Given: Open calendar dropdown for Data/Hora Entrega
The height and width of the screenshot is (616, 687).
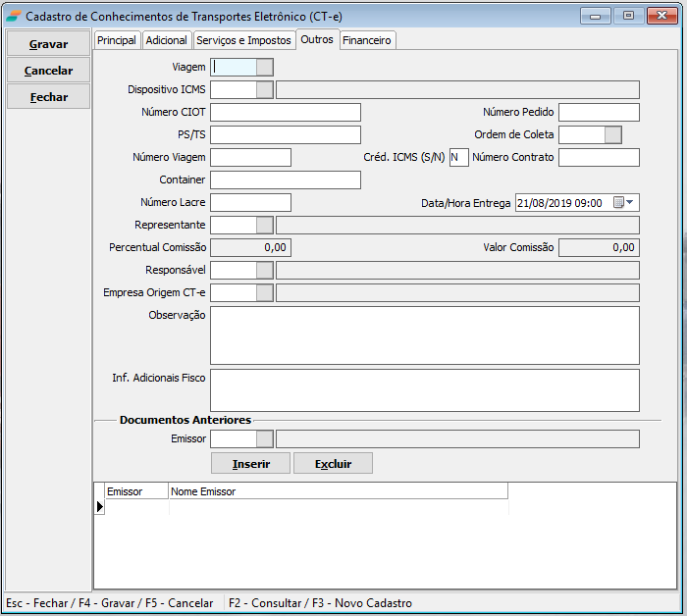Looking at the screenshot, I should [624, 203].
